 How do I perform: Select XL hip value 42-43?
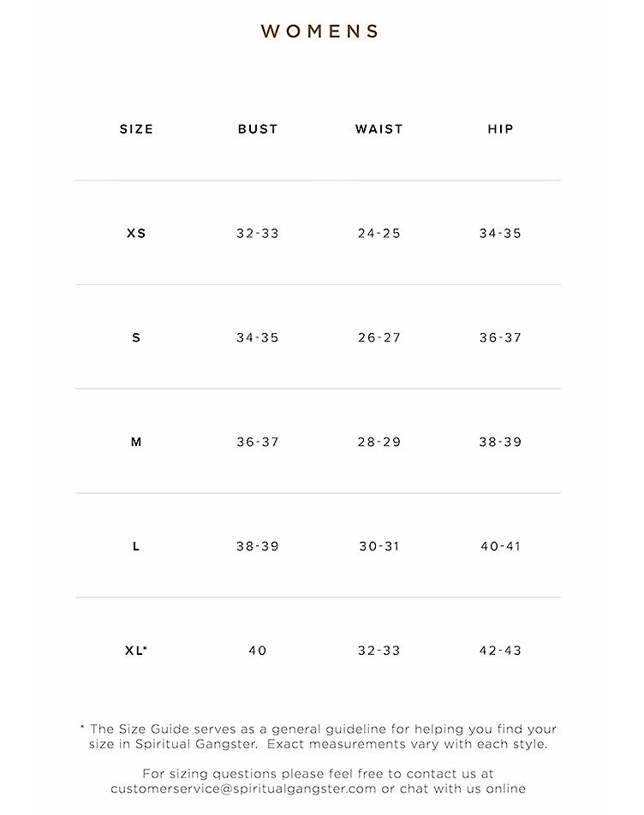tap(500, 651)
